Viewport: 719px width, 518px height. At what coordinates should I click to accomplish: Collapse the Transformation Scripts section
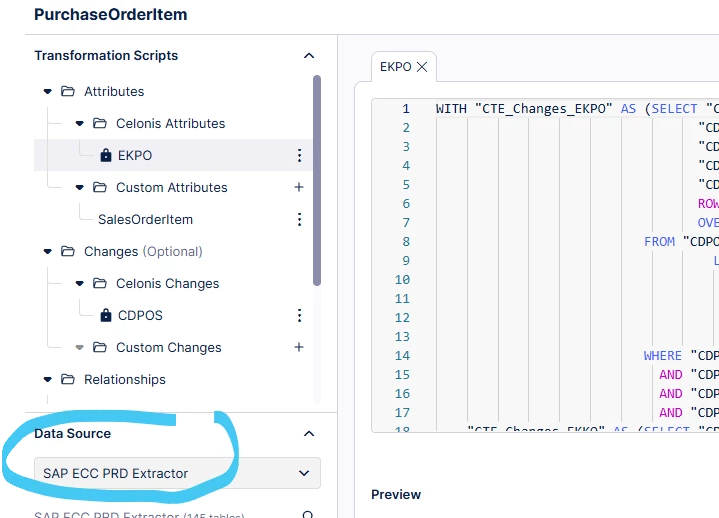[x=309, y=55]
